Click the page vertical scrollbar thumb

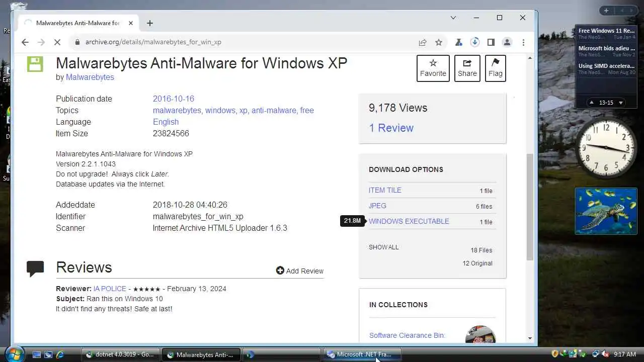[530, 207]
